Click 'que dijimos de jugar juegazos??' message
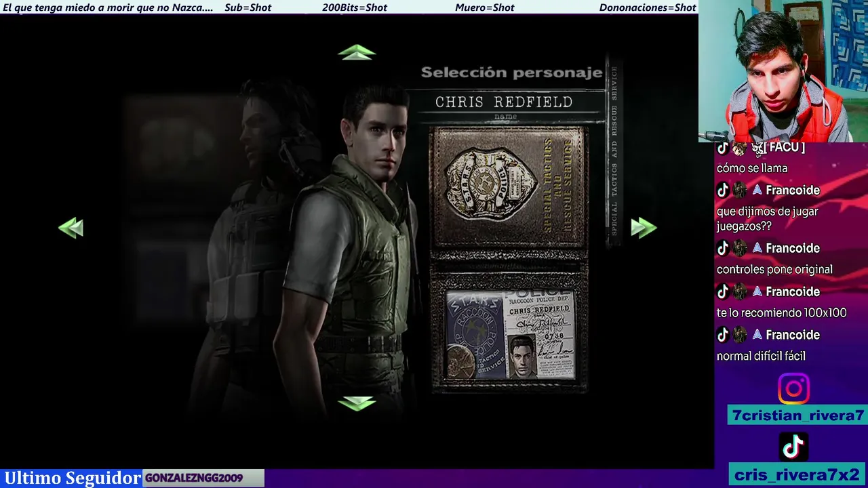The height and width of the screenshot is (488, 868). [x=768, y=218]
